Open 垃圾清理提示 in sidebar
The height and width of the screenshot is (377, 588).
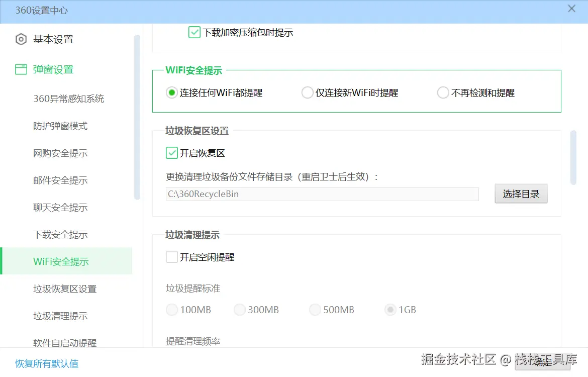click(x=60, y=316)
